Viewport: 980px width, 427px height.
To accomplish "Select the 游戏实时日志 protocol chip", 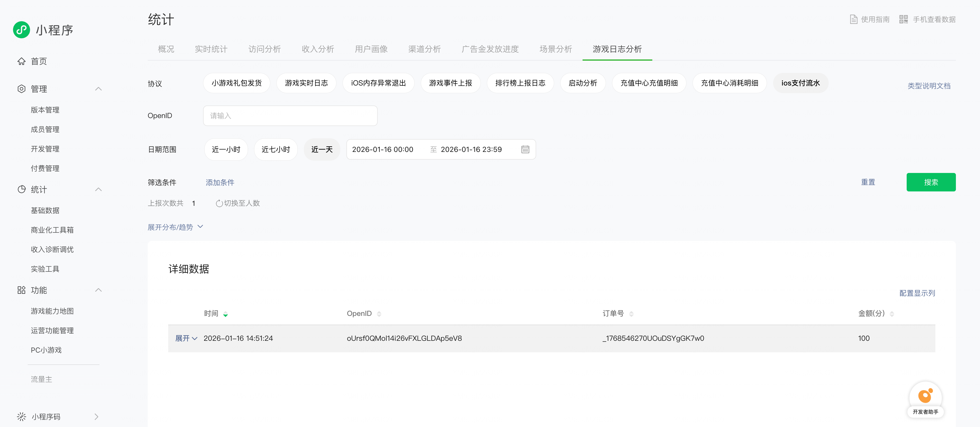I will (306, 83).
